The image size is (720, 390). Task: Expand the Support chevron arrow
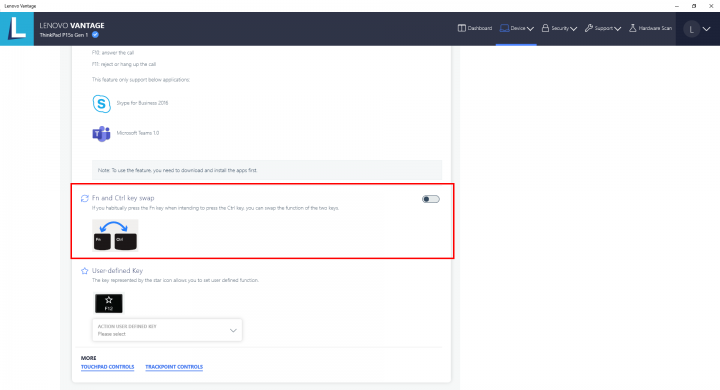pyautogui.click(x=618, y=28)
